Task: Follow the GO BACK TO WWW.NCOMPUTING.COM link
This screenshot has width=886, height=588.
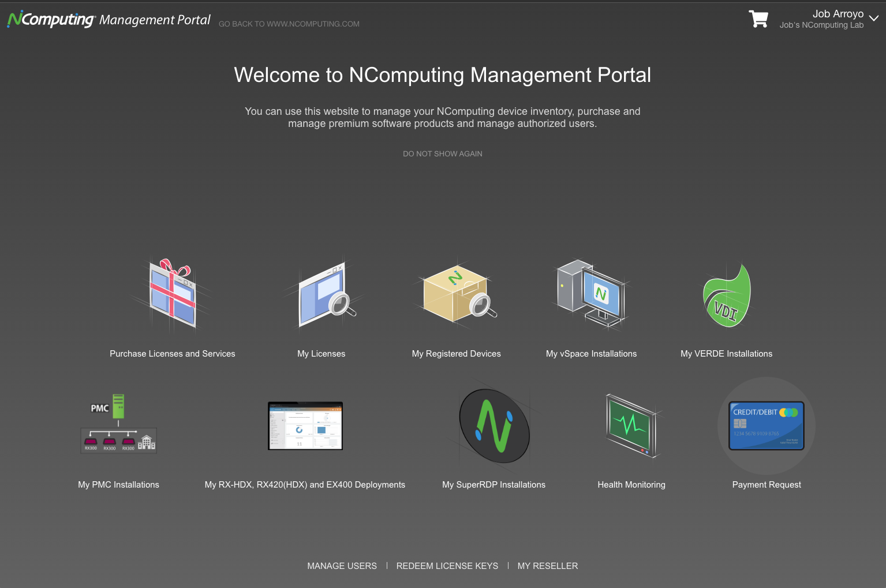Action: pyautogui.click(x=289, y=24)
